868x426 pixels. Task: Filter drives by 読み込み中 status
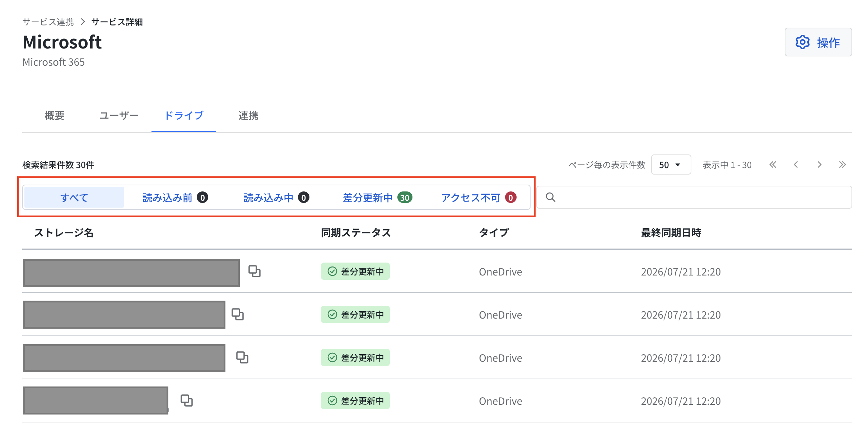[x=276, y=197]
